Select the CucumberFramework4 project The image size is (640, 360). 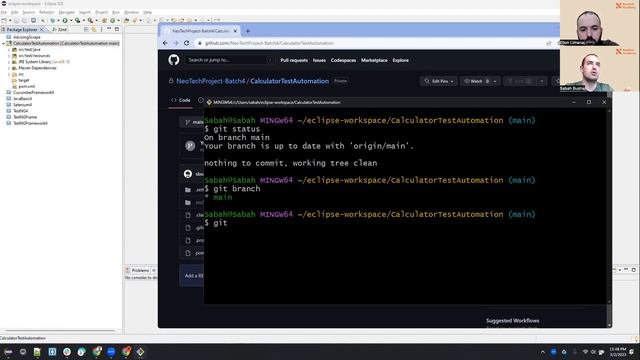(33, 93)
